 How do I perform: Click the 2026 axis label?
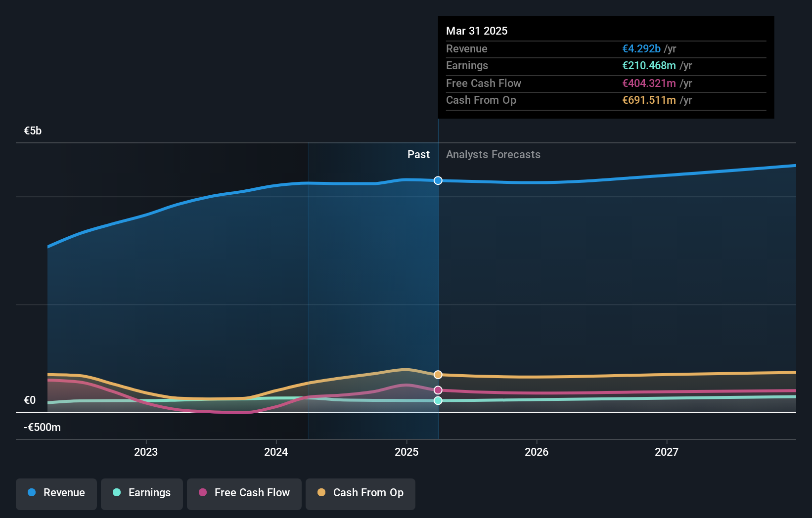(x=537, y=451)
